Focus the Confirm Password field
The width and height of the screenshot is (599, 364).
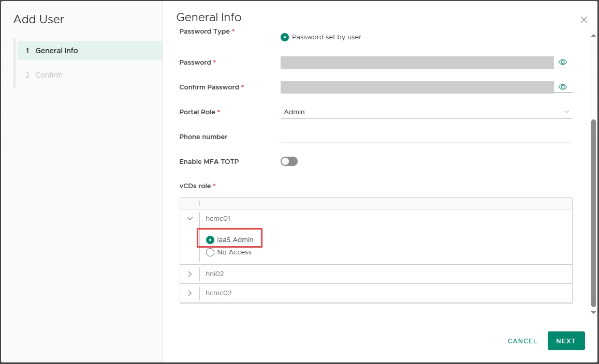click(x=417, y=87)
